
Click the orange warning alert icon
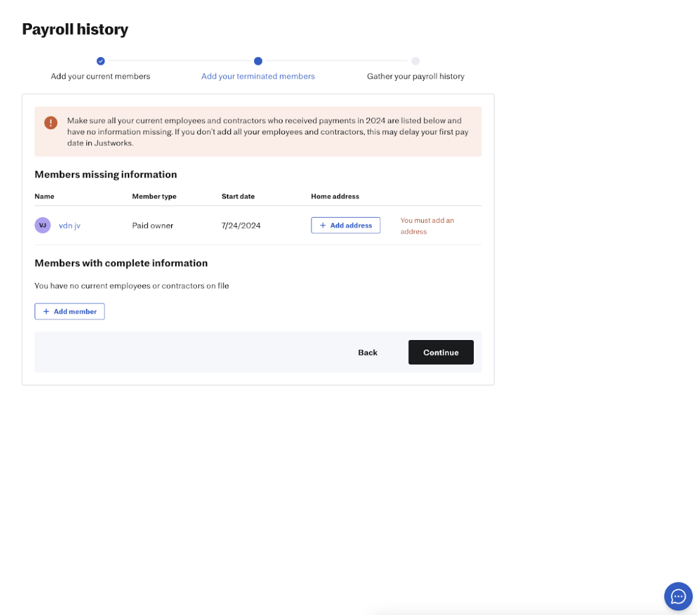pos(51,123)
